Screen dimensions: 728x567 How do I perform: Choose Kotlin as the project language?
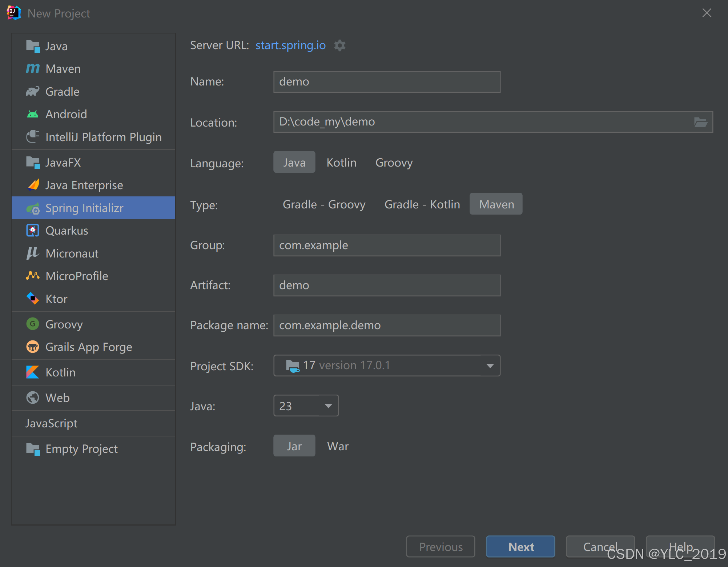[341, 163]
